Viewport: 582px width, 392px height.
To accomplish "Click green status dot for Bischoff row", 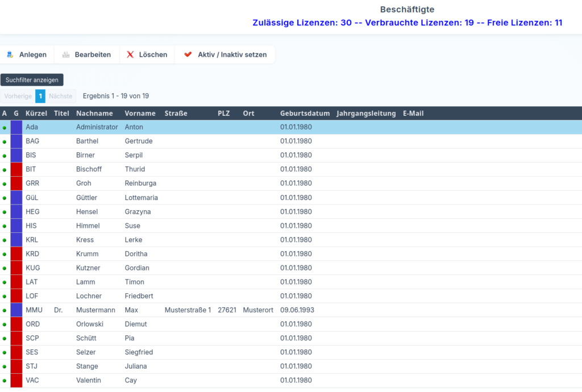I will 5,170.
